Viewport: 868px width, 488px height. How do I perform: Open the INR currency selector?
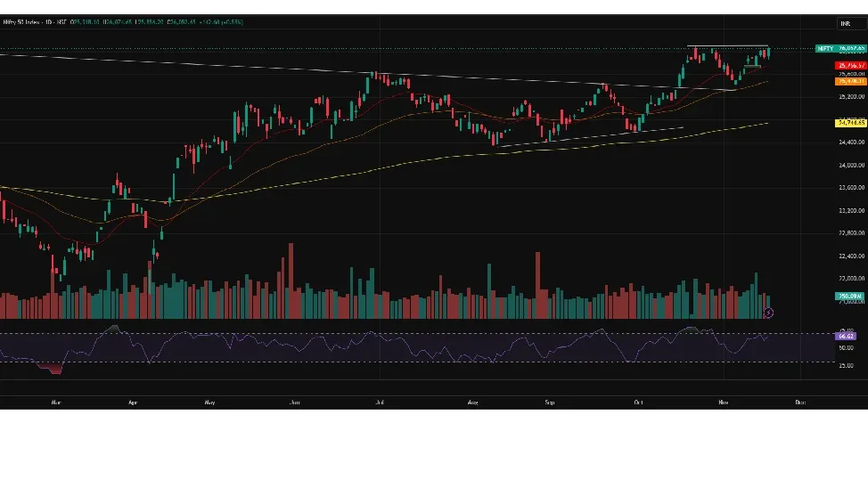point(844,23)
